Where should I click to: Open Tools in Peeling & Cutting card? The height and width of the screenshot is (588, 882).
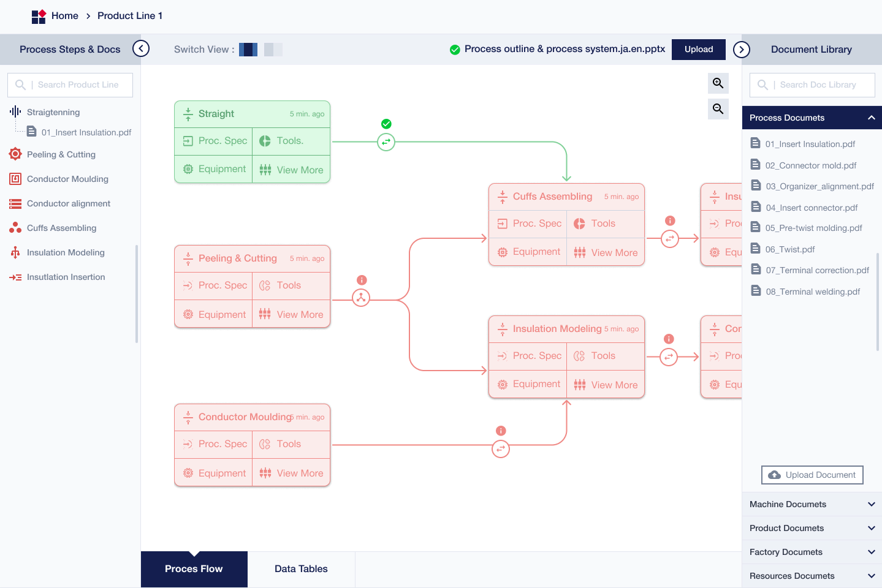(x=292, y=285)
